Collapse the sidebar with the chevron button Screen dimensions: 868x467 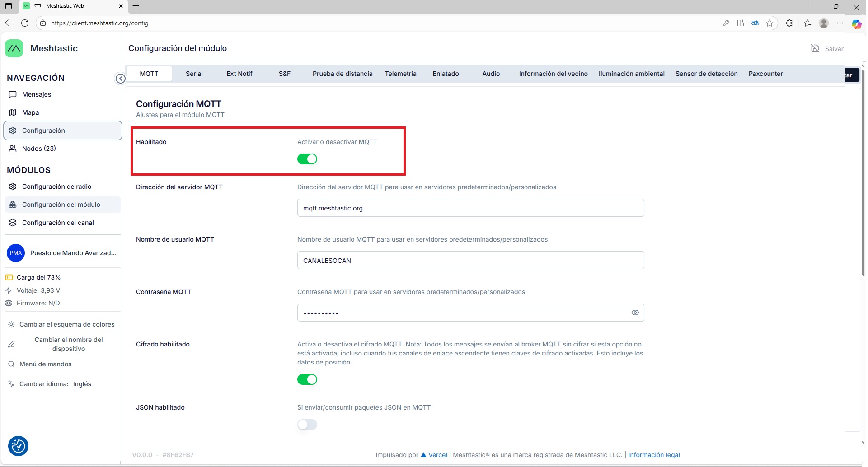click(x=121, y=79)
